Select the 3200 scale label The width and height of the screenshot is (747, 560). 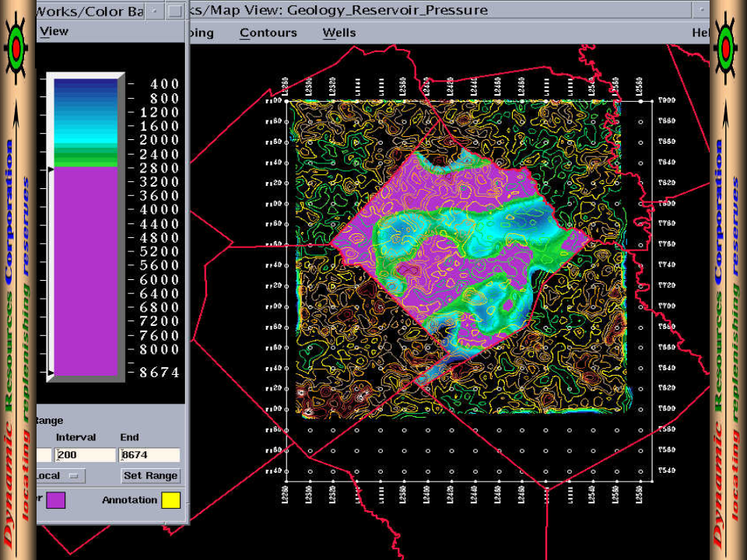click(160, 182)
